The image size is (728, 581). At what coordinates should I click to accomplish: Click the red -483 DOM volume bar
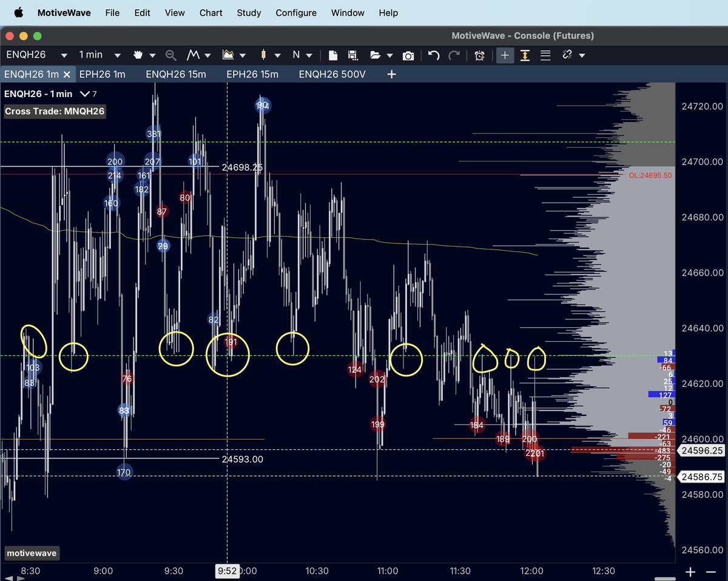[623, 450]
